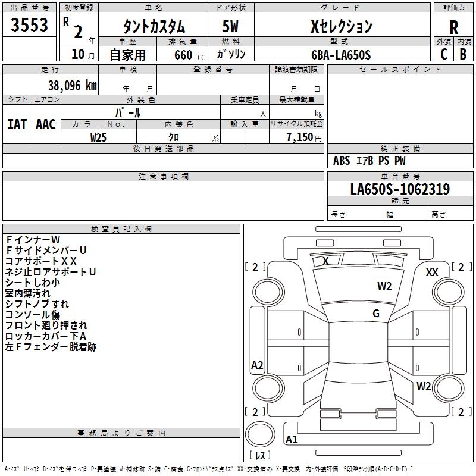Click interior grade B cell
Viewport: 476px width, 476px height.
click(463, 54)
